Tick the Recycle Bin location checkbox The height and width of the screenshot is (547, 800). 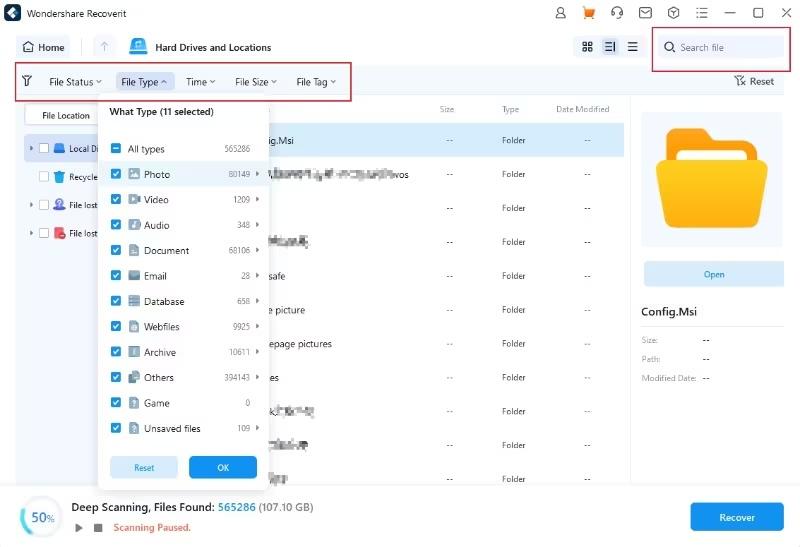[x=44, y=177]
